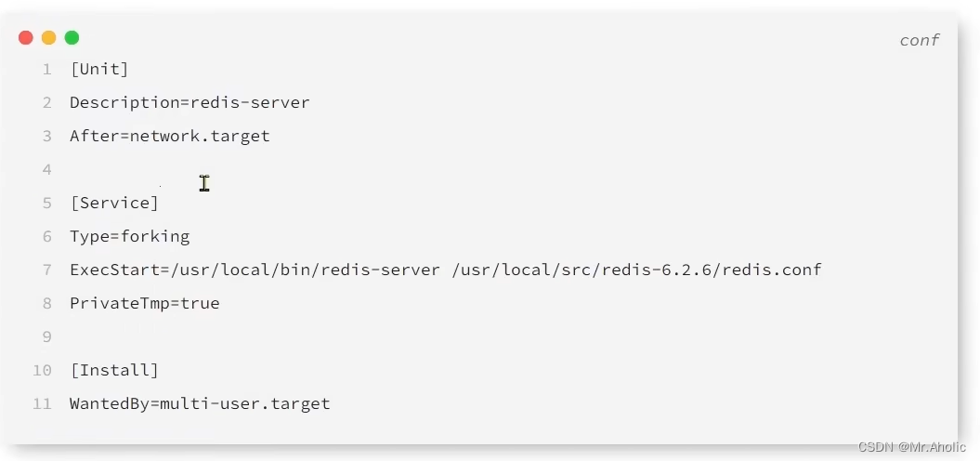Click the conf language label
Viewport: 980px width, 461px height.
click(919, 40)
